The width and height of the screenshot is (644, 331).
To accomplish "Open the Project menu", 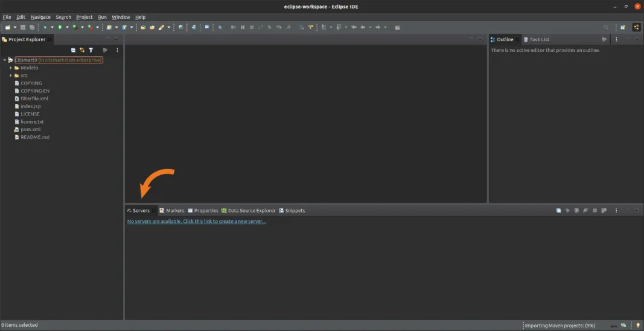I will pyautogui.click(x=84, y=17).
